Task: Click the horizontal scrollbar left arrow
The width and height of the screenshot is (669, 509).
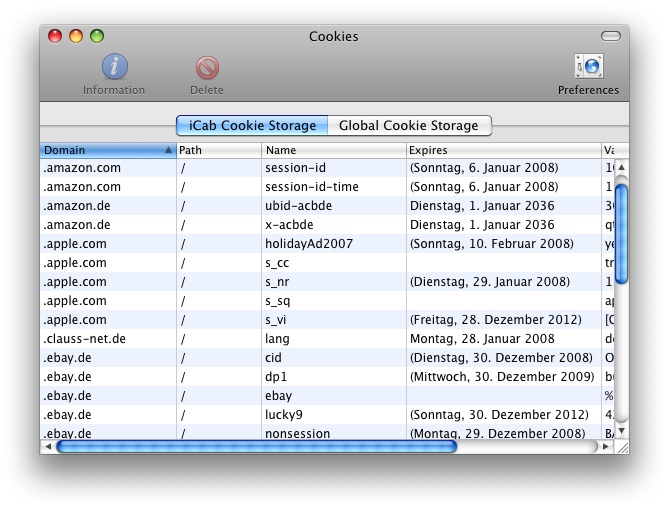Action: pyautogui.click(x=48, y=446)
